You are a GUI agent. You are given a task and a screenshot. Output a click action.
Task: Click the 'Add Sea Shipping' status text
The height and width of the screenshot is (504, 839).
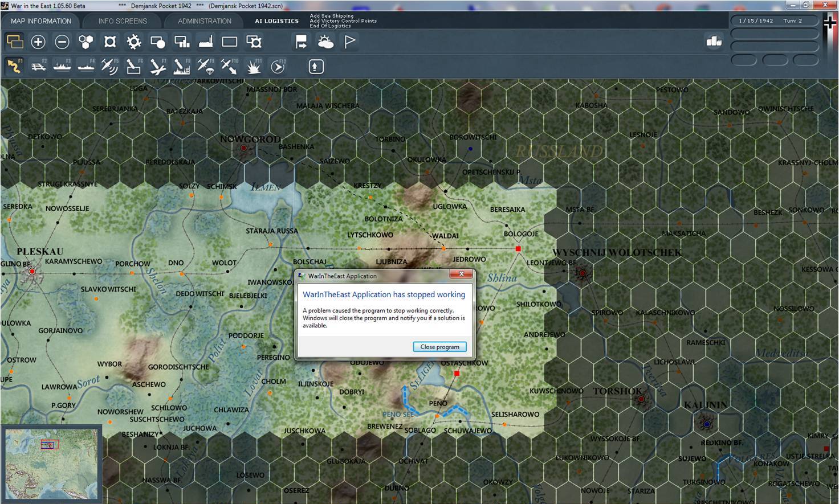click(x=332, y=16)
